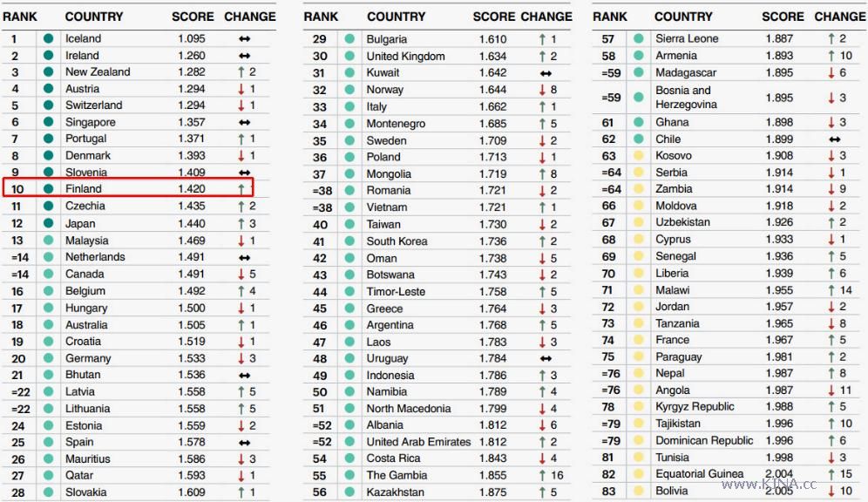Click the light green dot beside Bulgaria
Screen dimensions: 868x502
[x=349, y=39]
